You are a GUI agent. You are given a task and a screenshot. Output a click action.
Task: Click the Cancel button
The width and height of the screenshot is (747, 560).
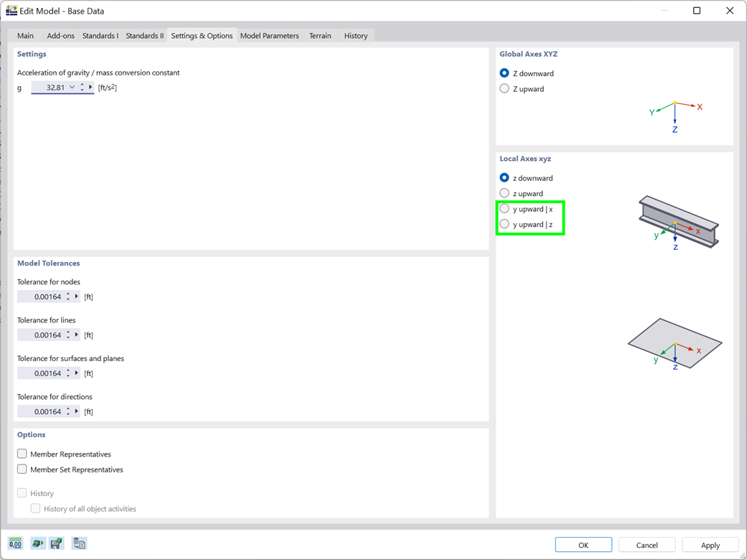[647, 545]
